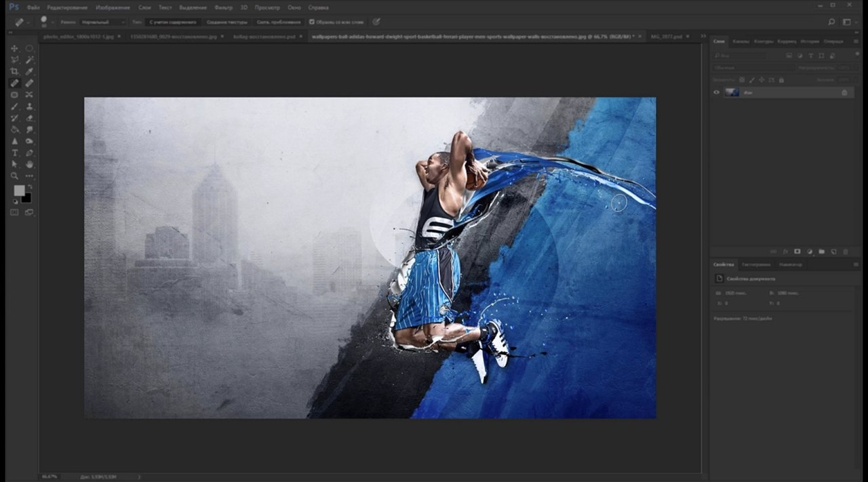This screenshot has height=482, width=868.
Task: Open the Изображение menu
Action: [x=111, y=7]
